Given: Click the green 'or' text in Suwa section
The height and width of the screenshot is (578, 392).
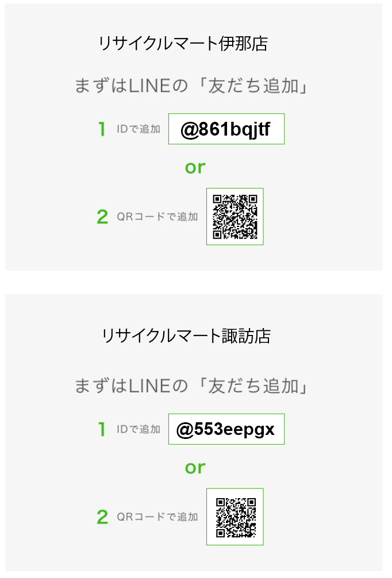Looking at the screenshot, I should 195,468.
